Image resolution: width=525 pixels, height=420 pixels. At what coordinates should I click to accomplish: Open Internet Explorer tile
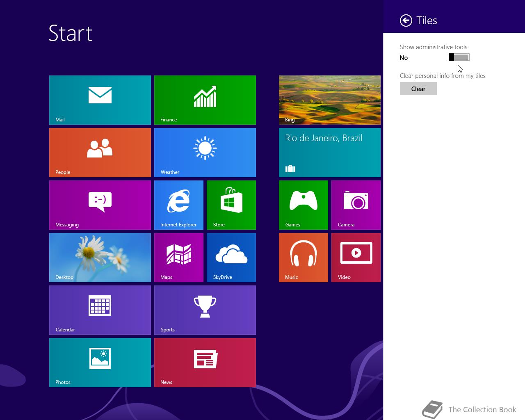(x=179, y=205)
